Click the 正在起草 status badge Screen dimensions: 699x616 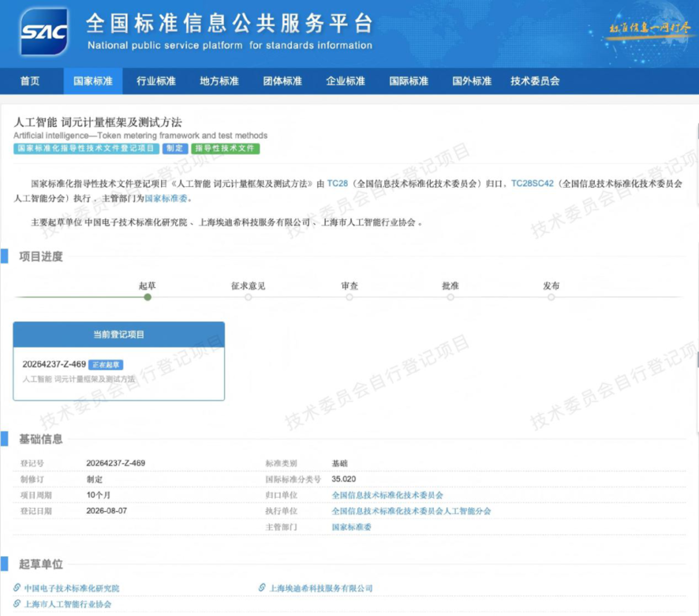(106, 365)
